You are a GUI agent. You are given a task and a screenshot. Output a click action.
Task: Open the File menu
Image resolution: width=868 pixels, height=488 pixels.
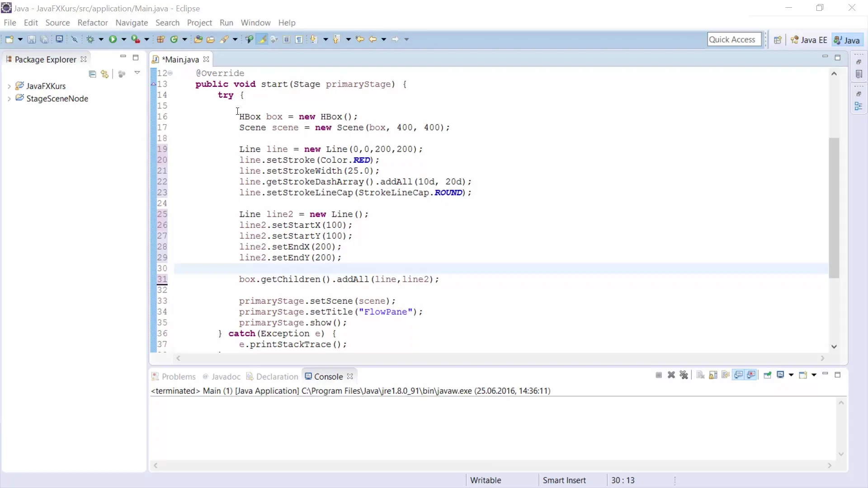pos(9,23)
